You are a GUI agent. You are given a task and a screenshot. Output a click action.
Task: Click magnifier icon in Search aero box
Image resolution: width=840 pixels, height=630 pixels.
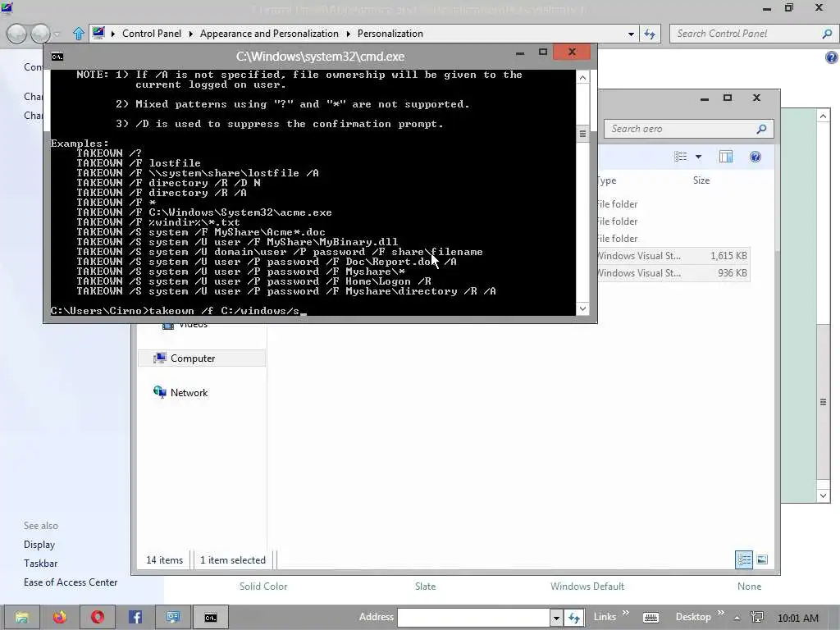[x=761, y=129]
